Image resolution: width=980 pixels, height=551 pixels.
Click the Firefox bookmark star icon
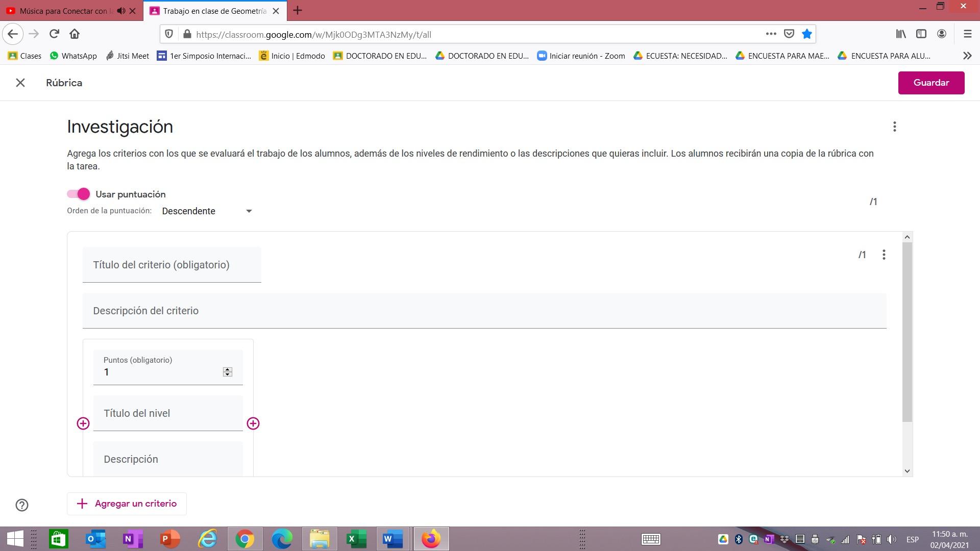click(807, 34)
